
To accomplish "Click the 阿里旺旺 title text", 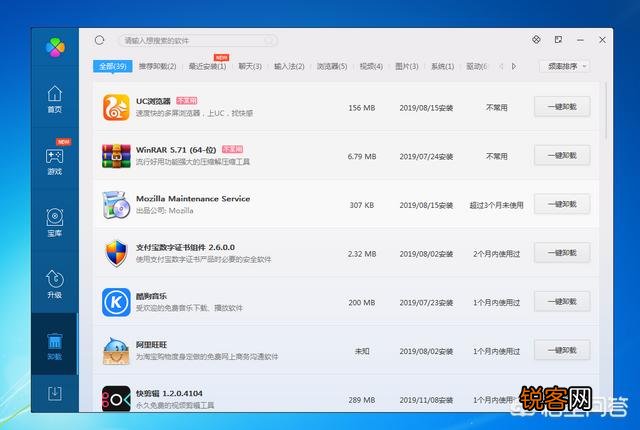I will coord(151,345).
